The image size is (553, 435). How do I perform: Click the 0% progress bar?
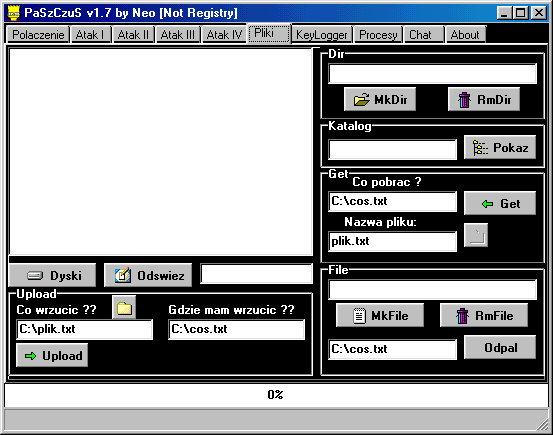pos(276,394)
